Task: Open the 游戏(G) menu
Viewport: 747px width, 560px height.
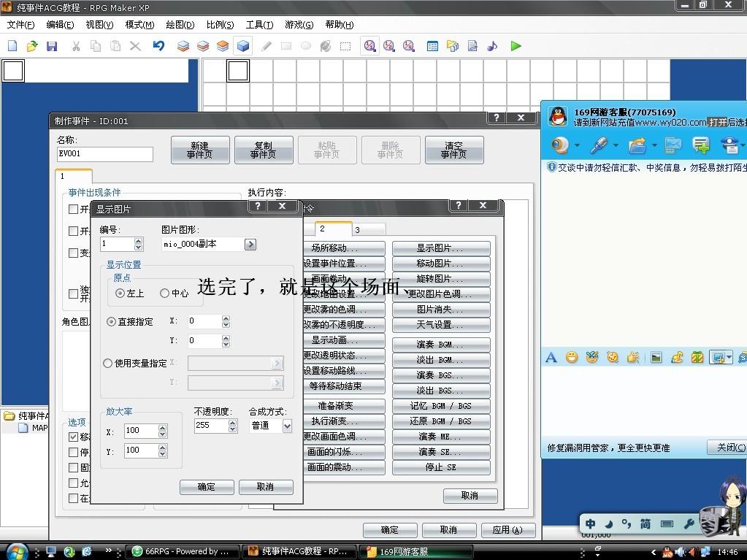Action: (299, 25)
